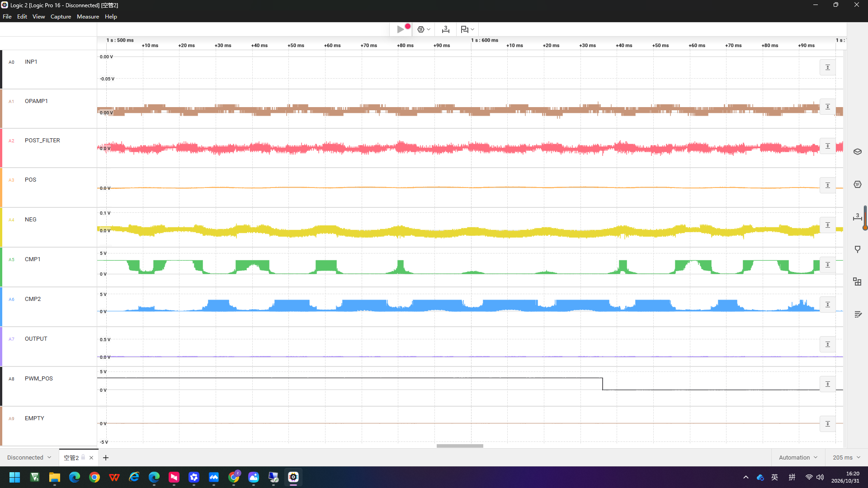Auto-fit vertical scale for CMP2 channel

point(828,305)
